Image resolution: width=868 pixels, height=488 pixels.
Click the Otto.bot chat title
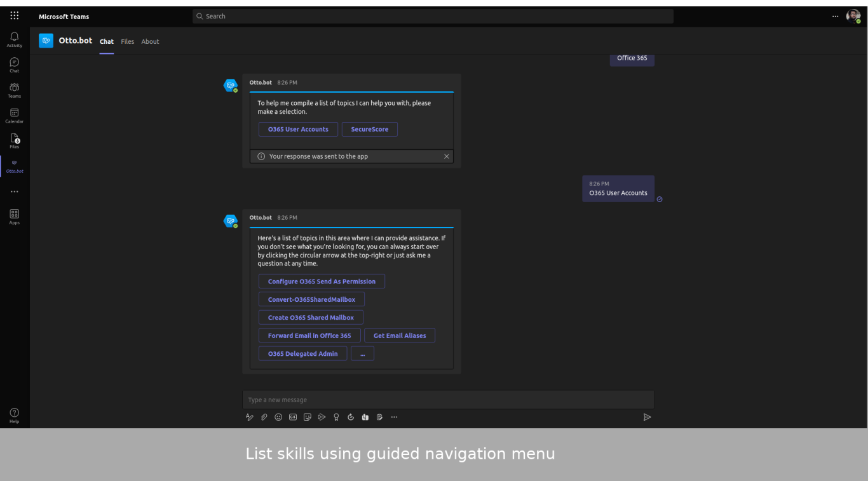coord(76,41)
